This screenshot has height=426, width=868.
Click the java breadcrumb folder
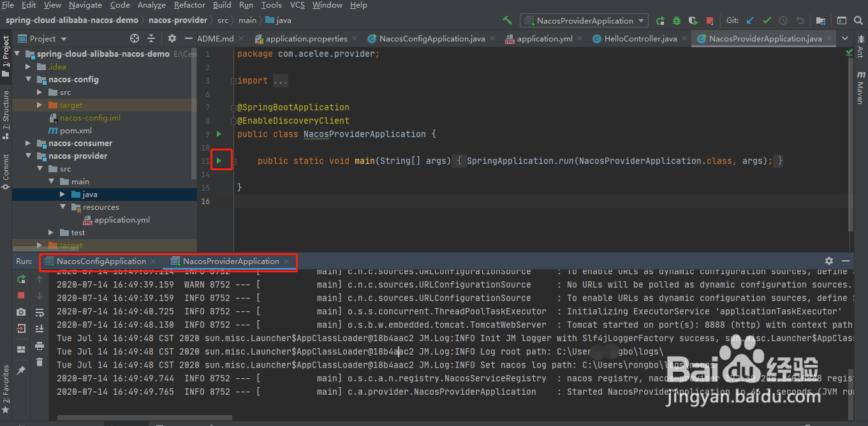tap(278, 20)
